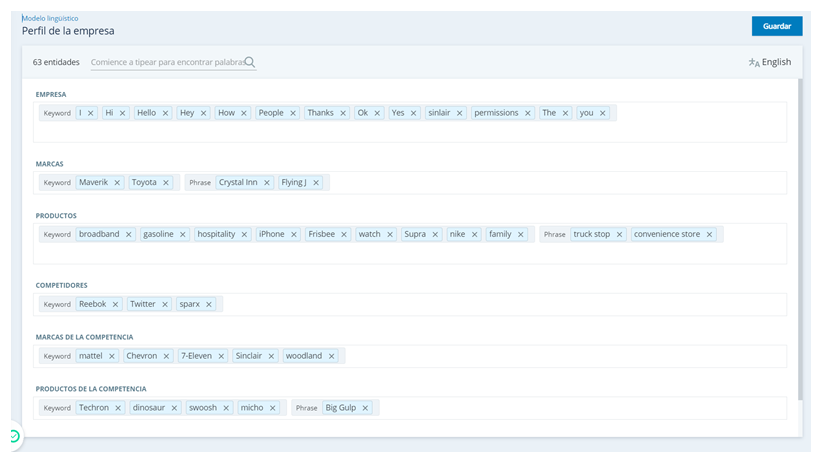Delete the Crystal Inn phrase
This screenshot has height=458, width=816.
click(x=266, y=183)
